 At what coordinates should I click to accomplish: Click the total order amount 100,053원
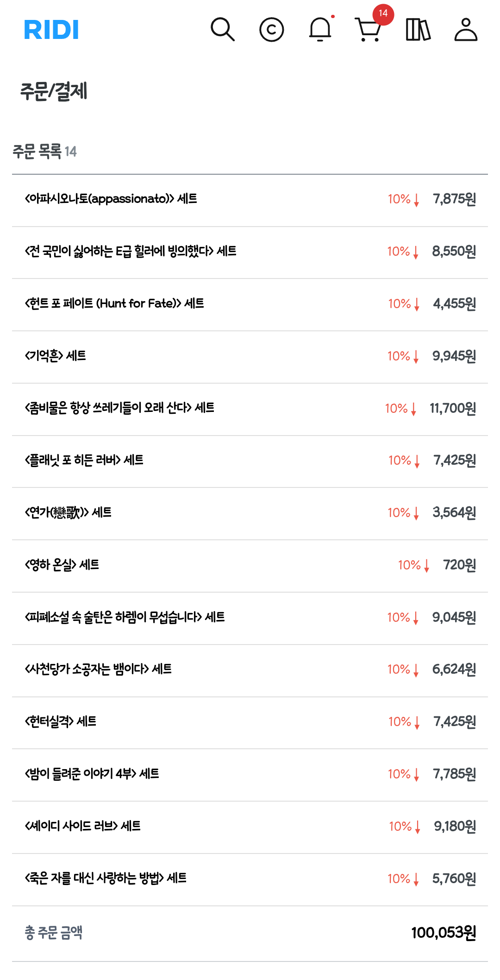[x=443, y=932]
